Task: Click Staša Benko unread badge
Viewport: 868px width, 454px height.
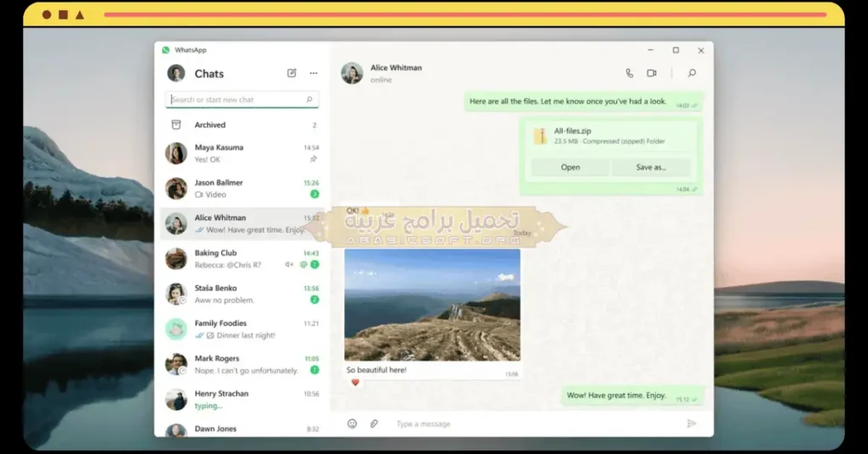Action: 314,300
